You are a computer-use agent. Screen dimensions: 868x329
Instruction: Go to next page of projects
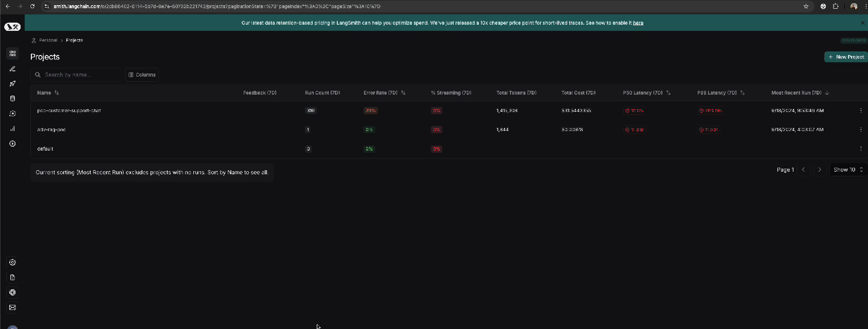[x=820, y=170]
